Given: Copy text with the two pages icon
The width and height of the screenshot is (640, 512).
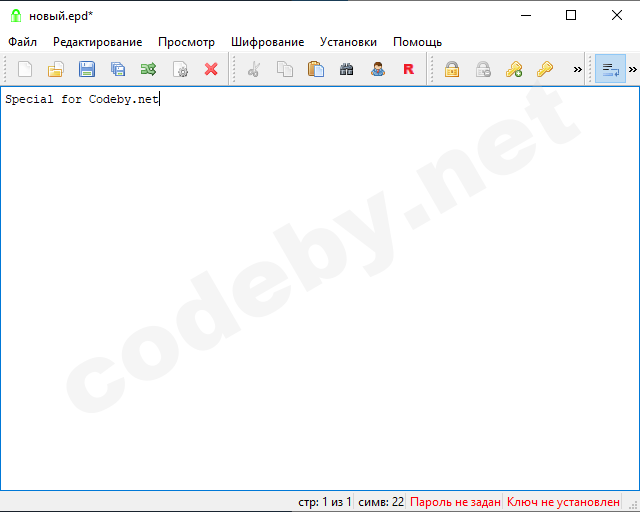Looking at the screenshot, I should point(285,69).
